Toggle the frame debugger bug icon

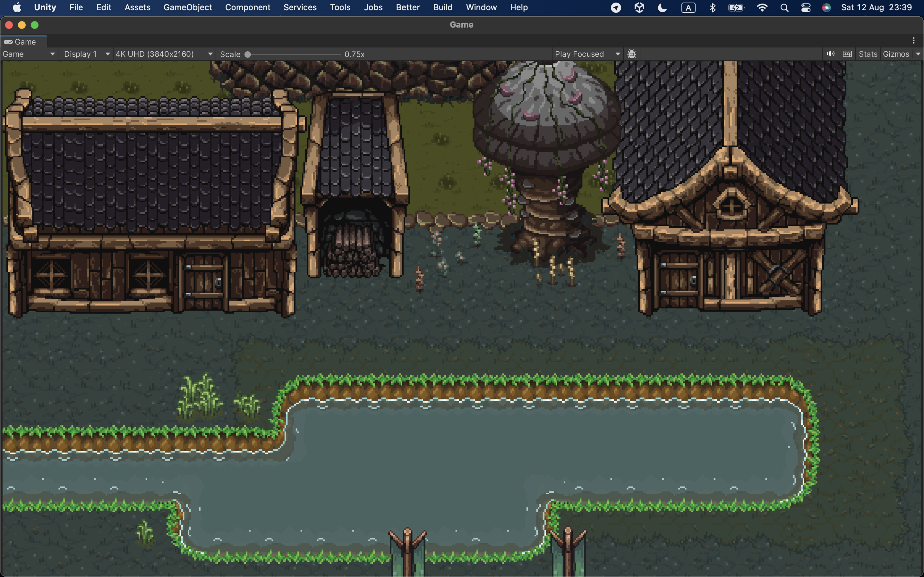(x=632, y=54)
